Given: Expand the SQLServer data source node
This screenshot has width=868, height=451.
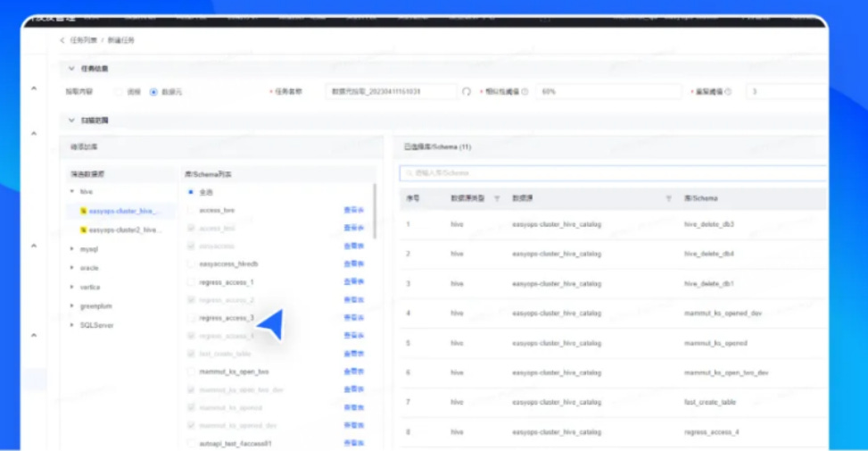Looking at the screenshot, I should [x=72, y=325].
